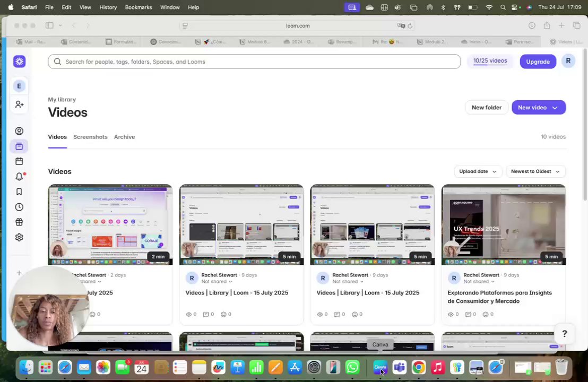Click the Upgrade button
This screenshot has height=382, width=588.
click(538, 62)
